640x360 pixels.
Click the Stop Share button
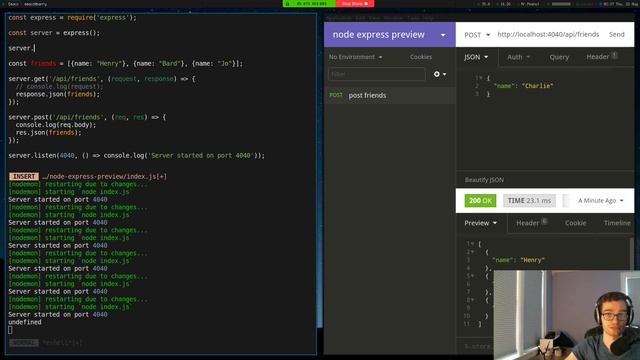[355, 4]
